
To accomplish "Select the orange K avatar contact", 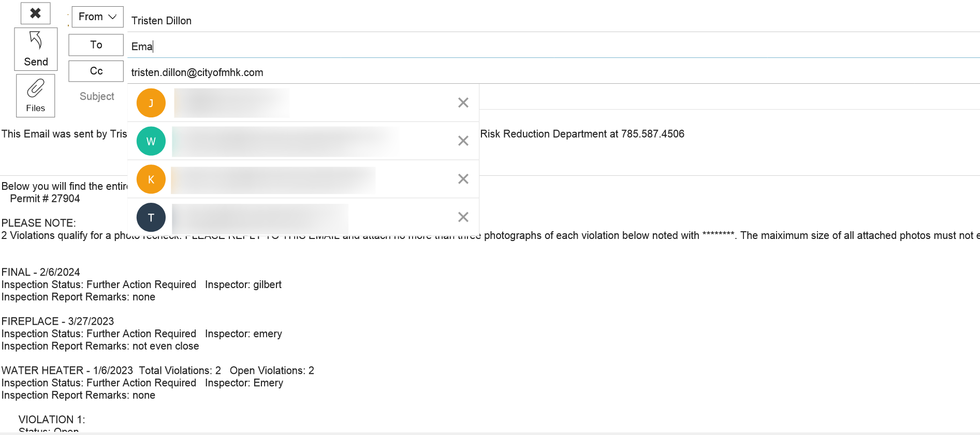I will point(151,179).
